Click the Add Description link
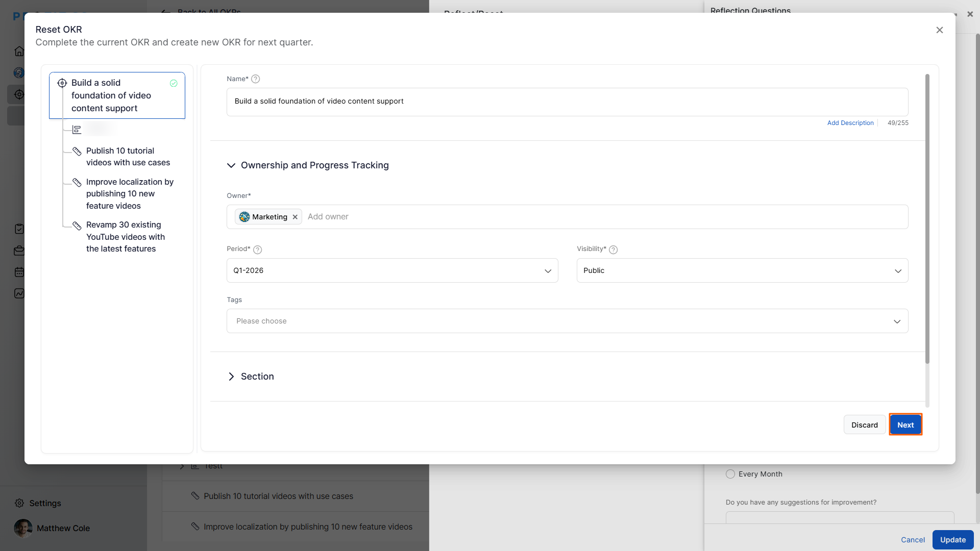Viewport: 980px width, 551px height. (850, 123)
